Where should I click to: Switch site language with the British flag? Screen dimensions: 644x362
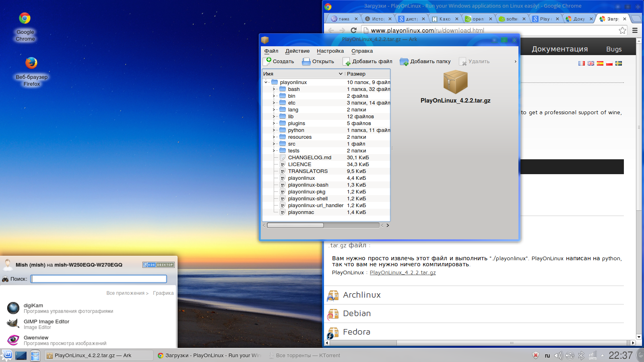pyautogui.click(x=590, y=63)
